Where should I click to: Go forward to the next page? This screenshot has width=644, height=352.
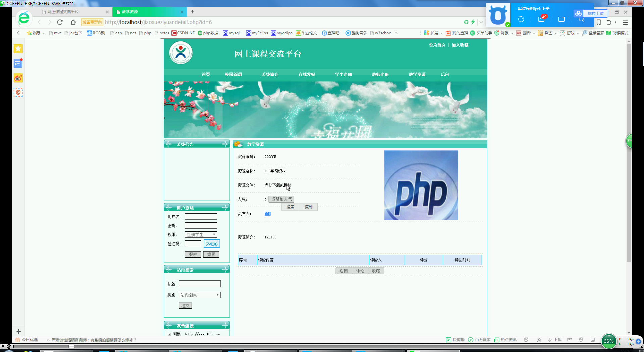coord(50,22)
